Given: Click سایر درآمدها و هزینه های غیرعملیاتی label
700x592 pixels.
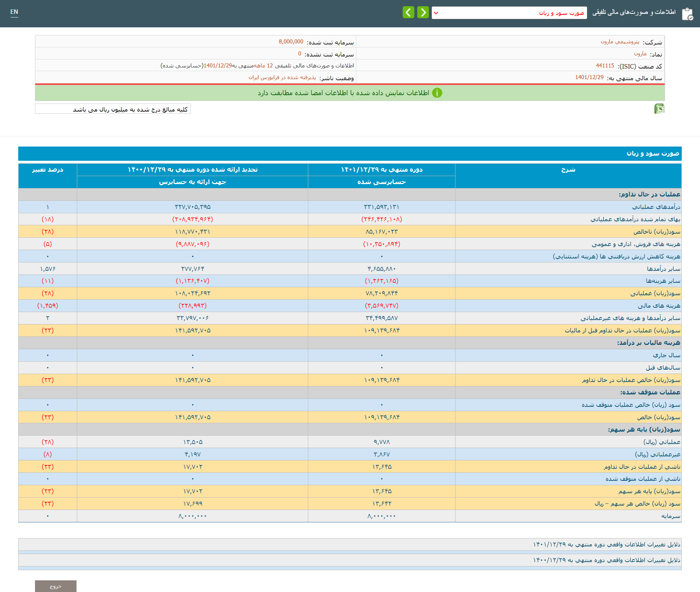Looking at the screenshot, I should 630,318.
